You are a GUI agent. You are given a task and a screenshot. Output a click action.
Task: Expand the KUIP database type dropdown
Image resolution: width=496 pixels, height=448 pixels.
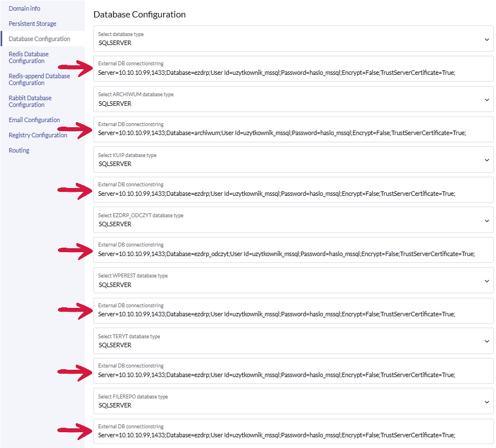[x=292, y=160]
